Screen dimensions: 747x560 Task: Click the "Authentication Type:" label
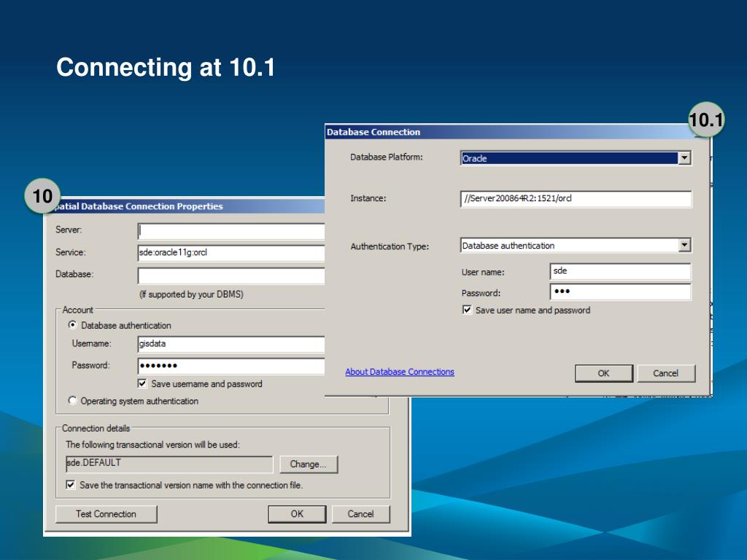(x=390, y=246)
